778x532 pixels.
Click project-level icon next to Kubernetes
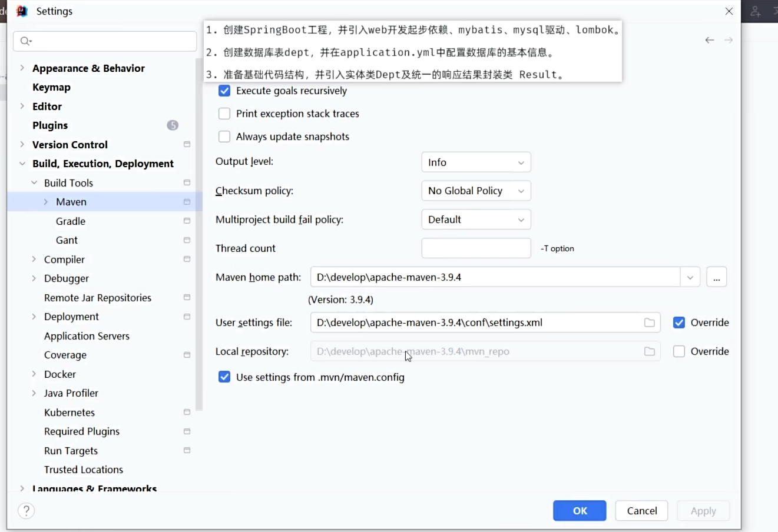click(187, 412)
